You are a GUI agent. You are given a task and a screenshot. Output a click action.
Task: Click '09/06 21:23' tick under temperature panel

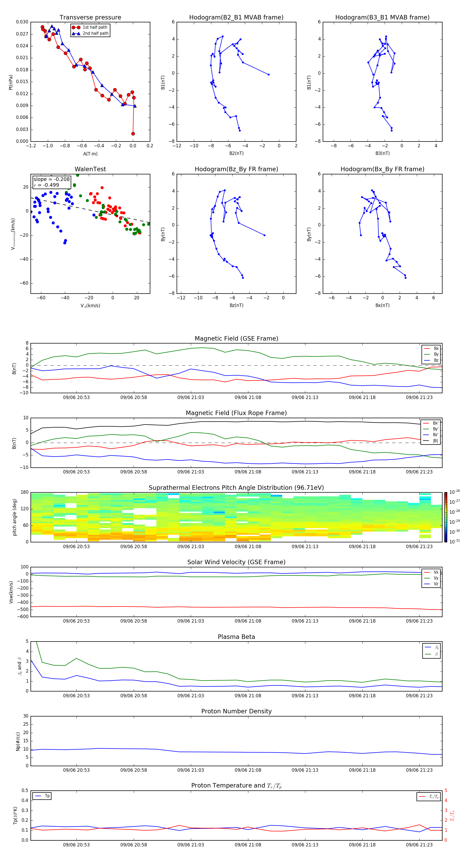[x=419, y=845]
